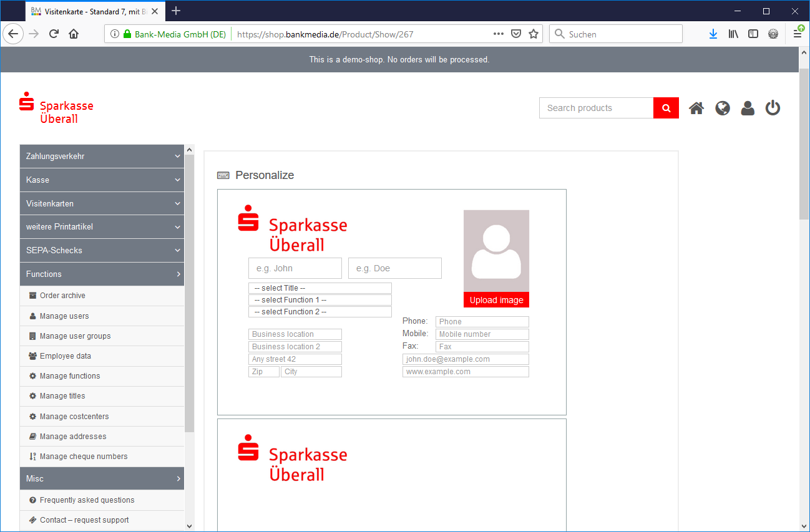The height and width of the screenshot is (532, 810).
Task: Expand the weitere Printartikel category
Action: [x=102, y=227]
